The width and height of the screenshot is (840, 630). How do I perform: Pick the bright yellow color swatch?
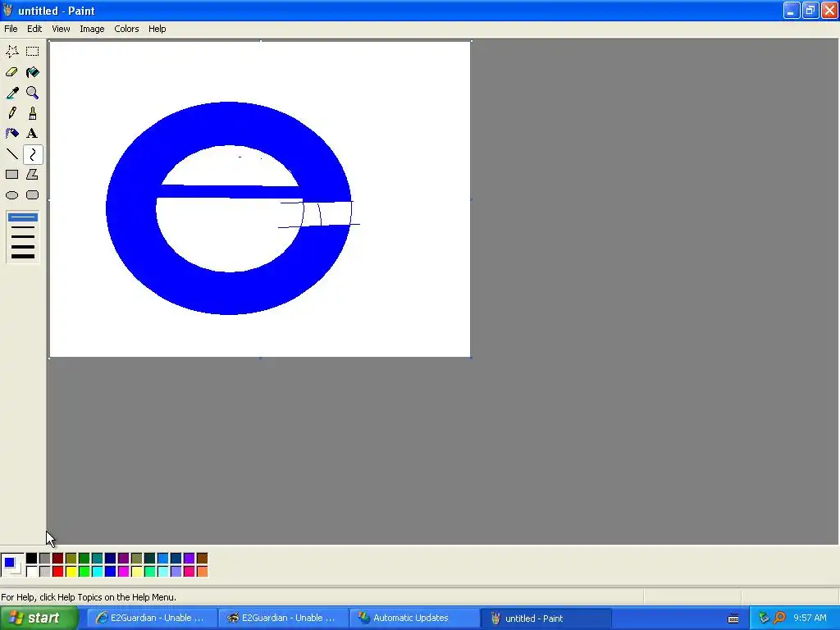coord(71,572)
